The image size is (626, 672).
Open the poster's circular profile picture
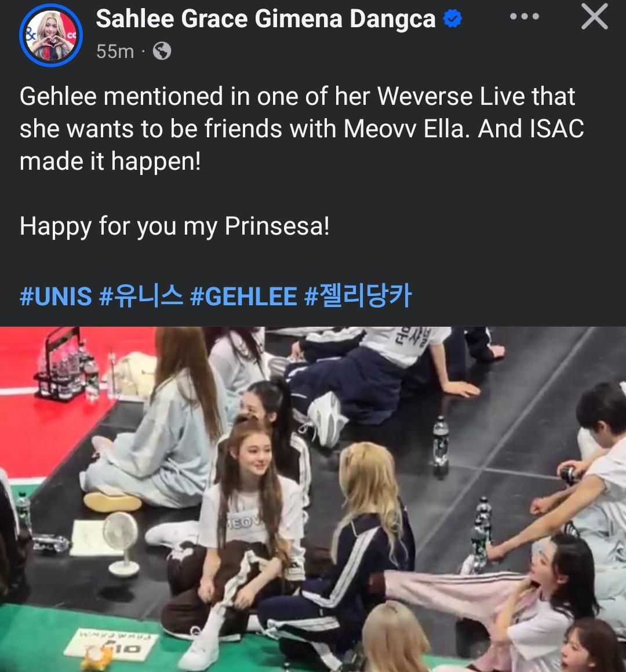[50, 35]
